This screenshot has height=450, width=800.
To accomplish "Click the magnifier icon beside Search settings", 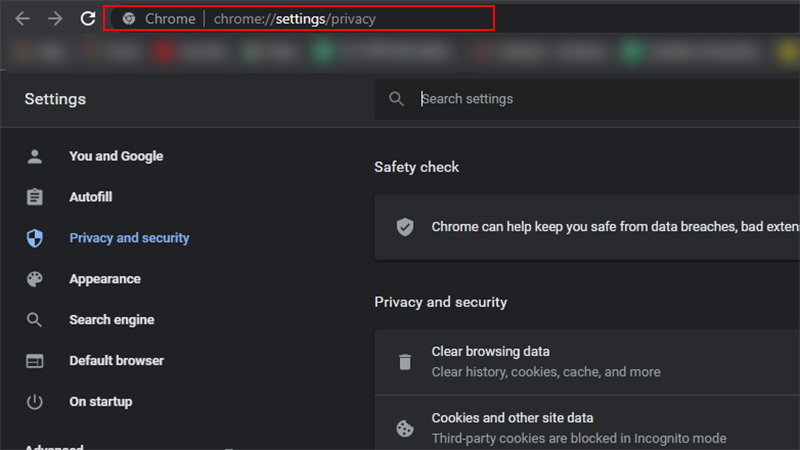I will [x=397, y=99].
